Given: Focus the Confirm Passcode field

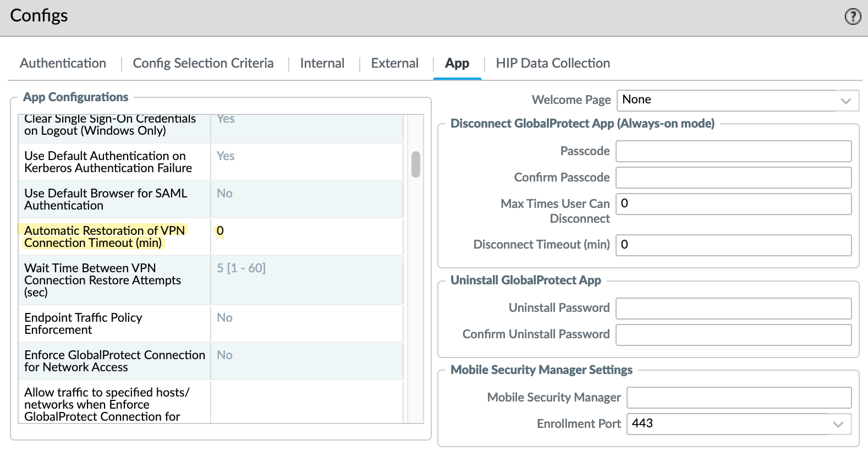Looking at the screenshot, I should pos(734,178).
